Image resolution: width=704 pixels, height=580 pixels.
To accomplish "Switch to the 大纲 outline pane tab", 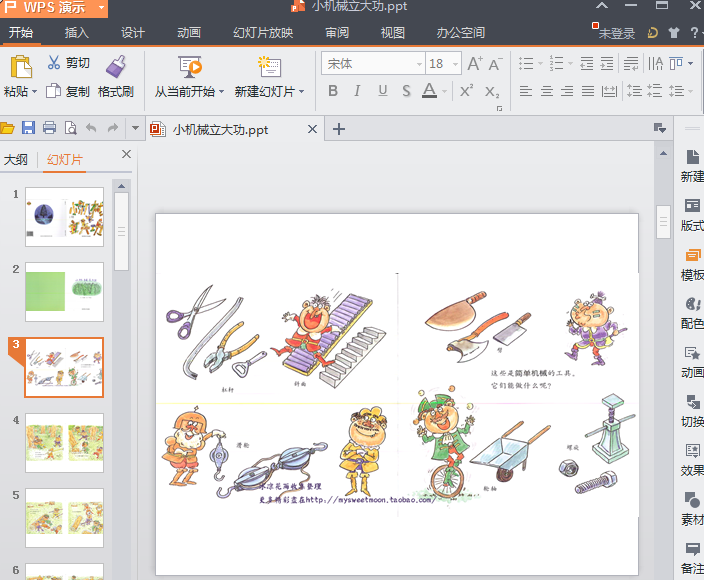I will pyautogui.click(x=16, y=160).
